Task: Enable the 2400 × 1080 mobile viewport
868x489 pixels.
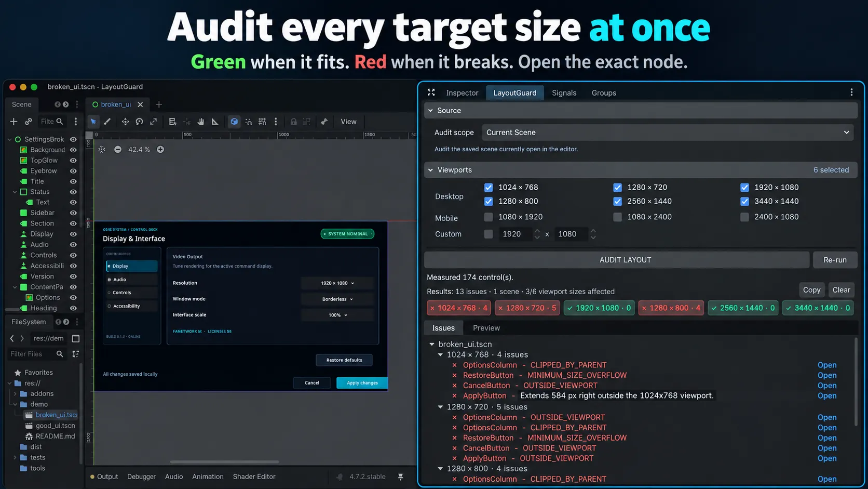Action: (744, 217)
